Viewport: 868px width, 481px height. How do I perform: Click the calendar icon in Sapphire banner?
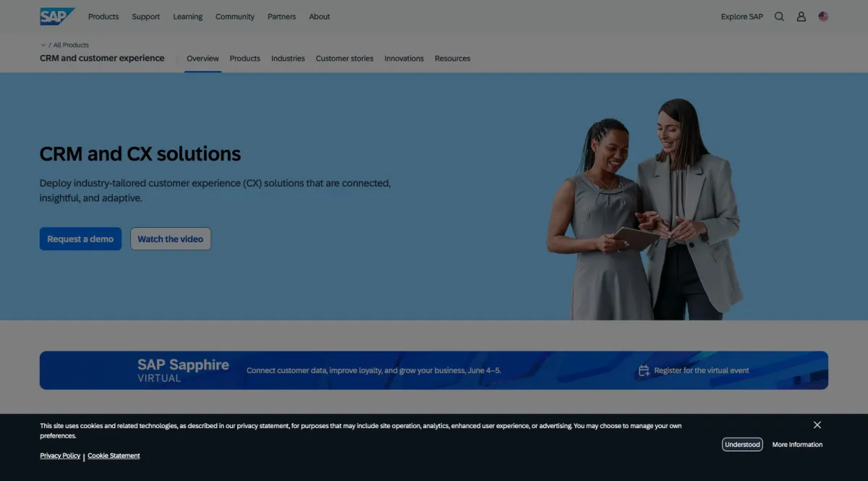(x=644, y=370)
